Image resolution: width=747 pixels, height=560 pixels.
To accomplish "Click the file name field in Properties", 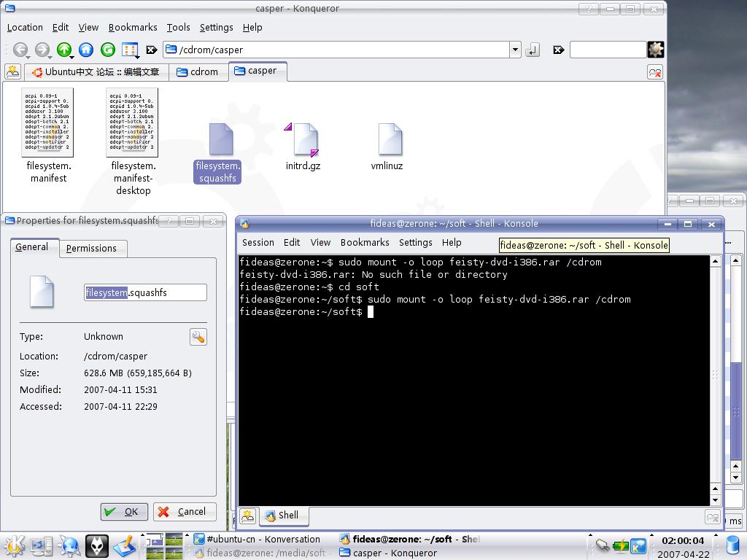I will [x=145, y=292].
